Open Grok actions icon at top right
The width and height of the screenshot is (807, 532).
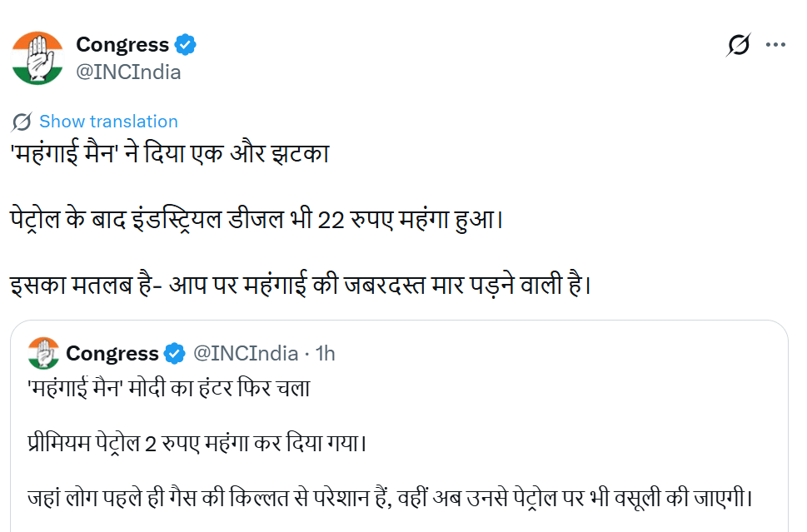click(737, 45)
